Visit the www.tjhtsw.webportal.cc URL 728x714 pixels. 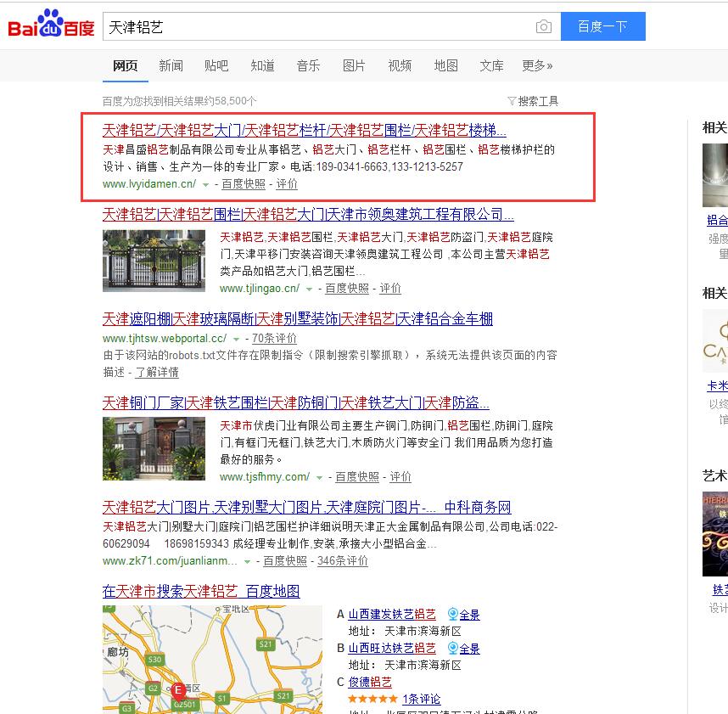coord(165,338)
